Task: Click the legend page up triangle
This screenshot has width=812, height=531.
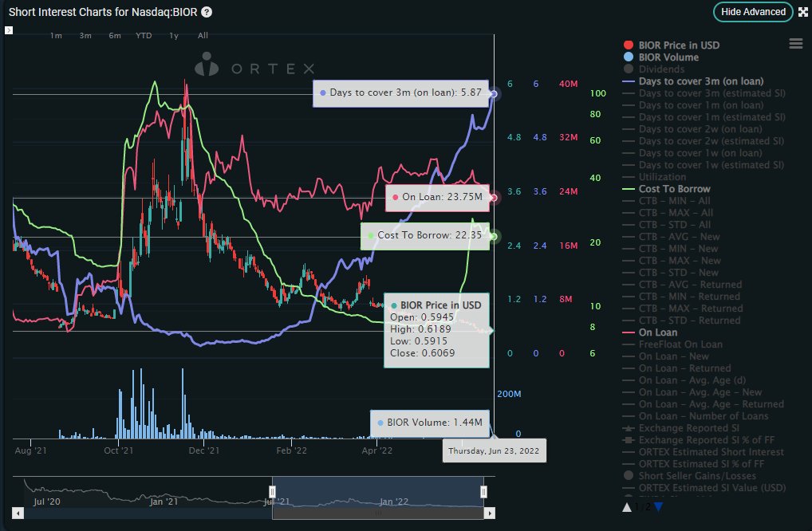Action: coord(627,507)
